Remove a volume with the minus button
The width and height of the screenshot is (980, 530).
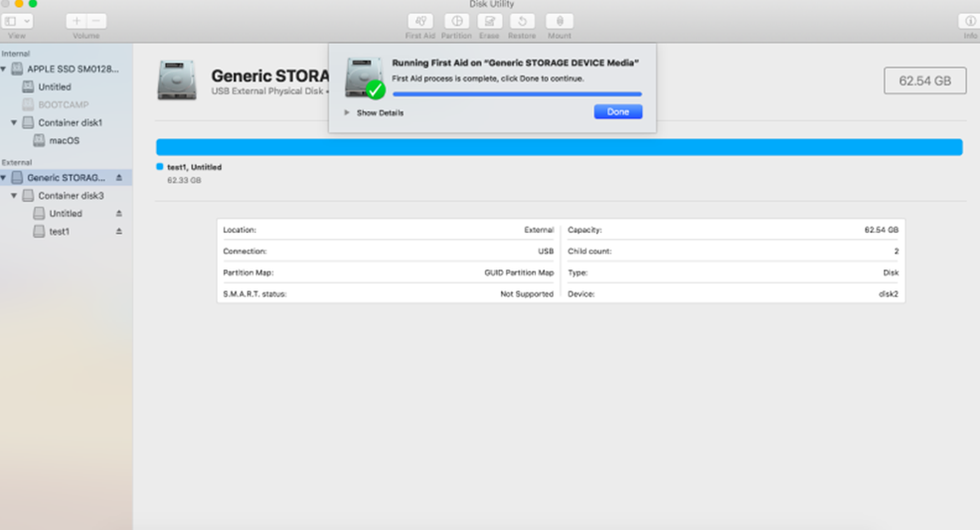pyautogui.click(x=96, y=21)
